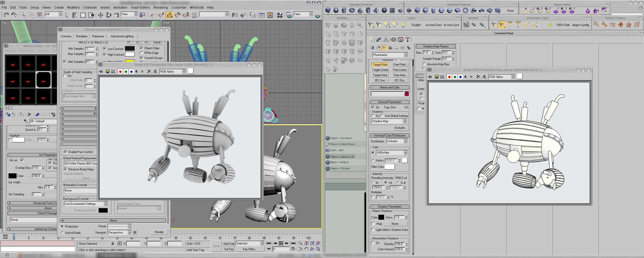
Task: Expand the About rollout in Render Scene
Action: [113, 220]
